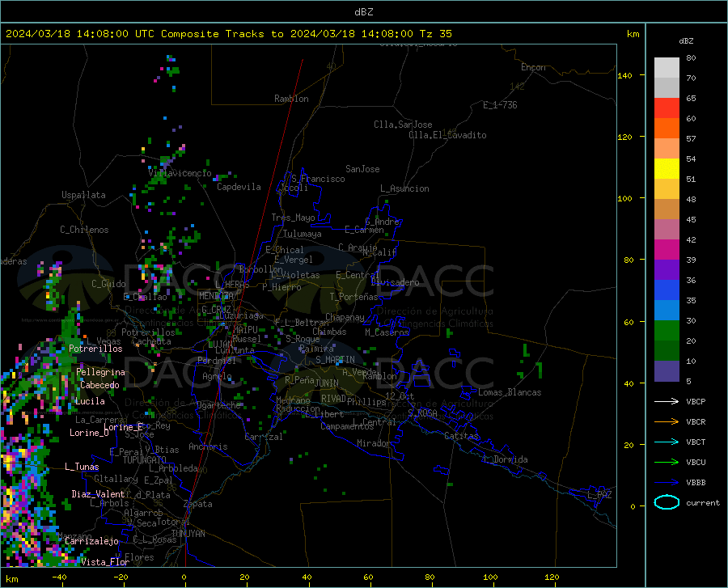Select the bright green swatch below 30

pos(667,331)
